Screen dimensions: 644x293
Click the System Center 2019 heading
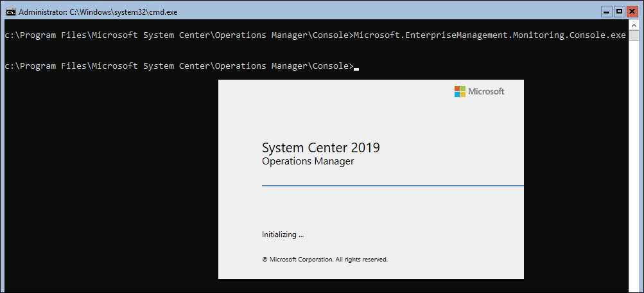(321, 148)
